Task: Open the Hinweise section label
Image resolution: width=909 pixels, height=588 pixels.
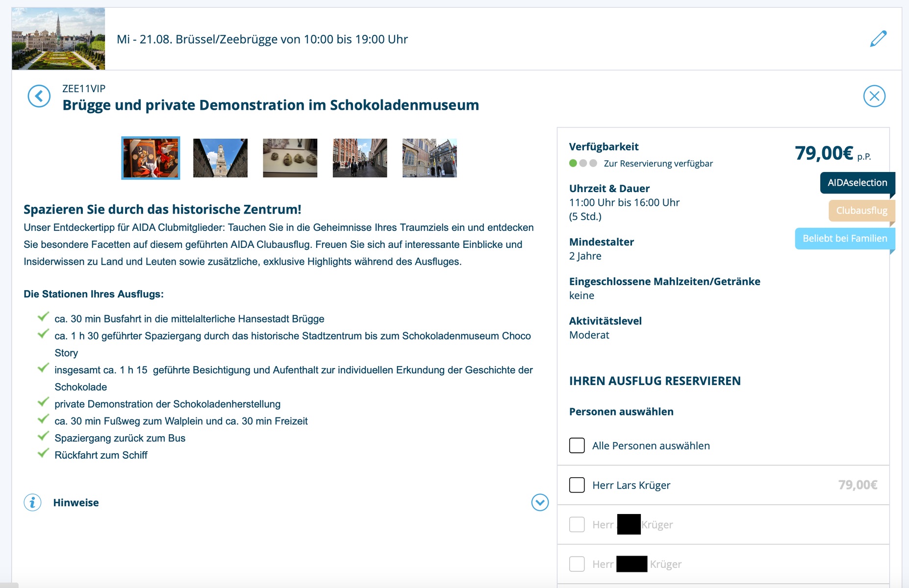Action: click(76, 503)
